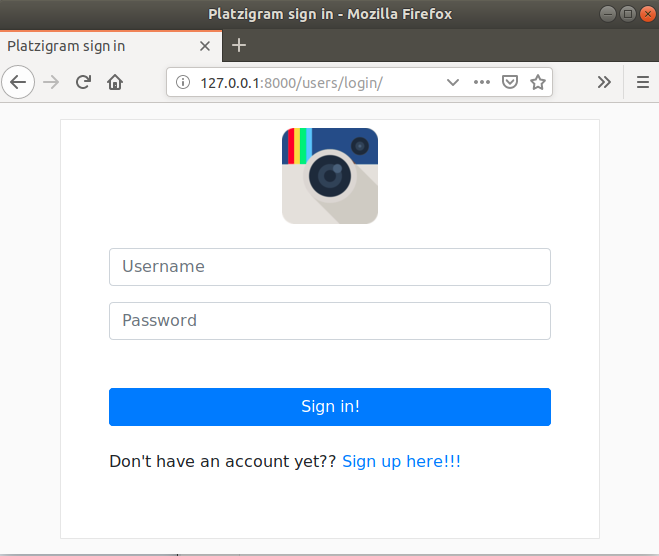This screenshot has width=659, height=556.
Task: Open the Firefox home page
Action: [x=116, y=82]
